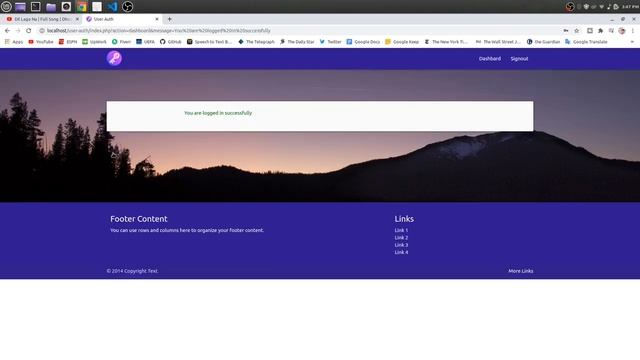Image resolution: width=640 pixels, height=360 pixels.
Task: Open the GitHub bookmark
Action: point(171,42)
